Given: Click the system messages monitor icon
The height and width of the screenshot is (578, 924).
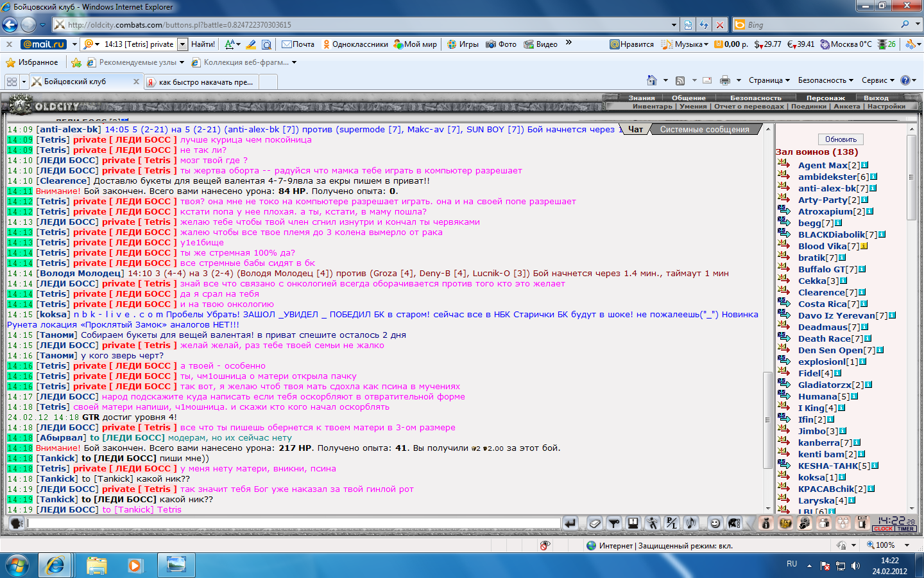Looking at the screenshot, I should click(633, 523).
